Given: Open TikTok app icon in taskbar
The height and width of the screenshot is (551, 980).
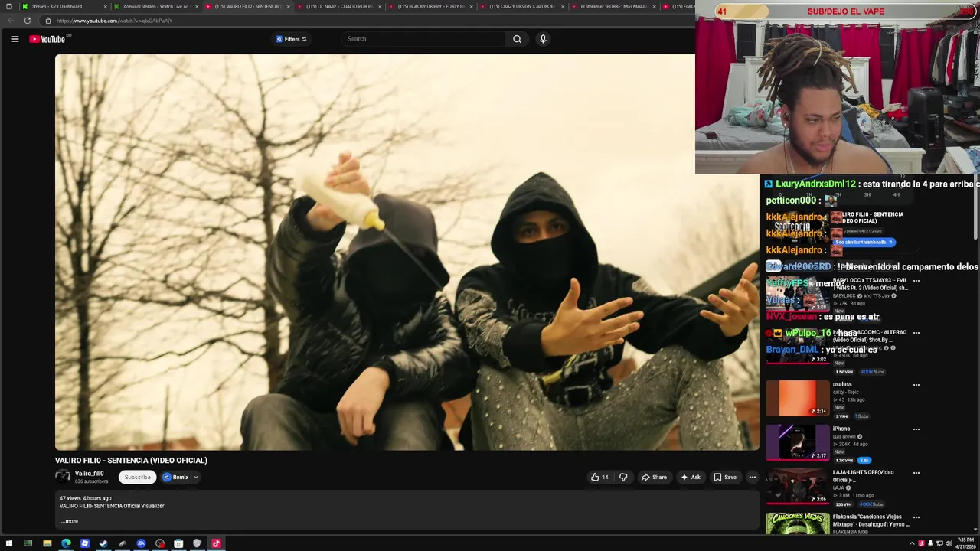Looking at the screenshot, I should tap(216, 543).
